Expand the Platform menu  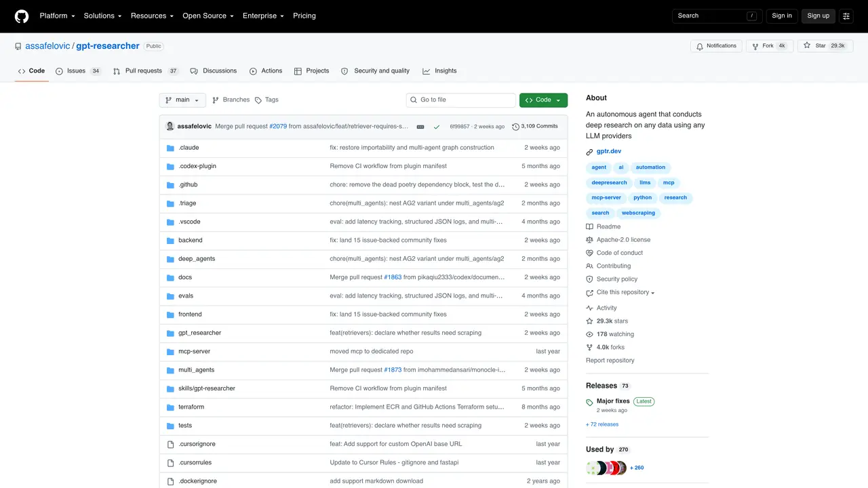(57, 16)
